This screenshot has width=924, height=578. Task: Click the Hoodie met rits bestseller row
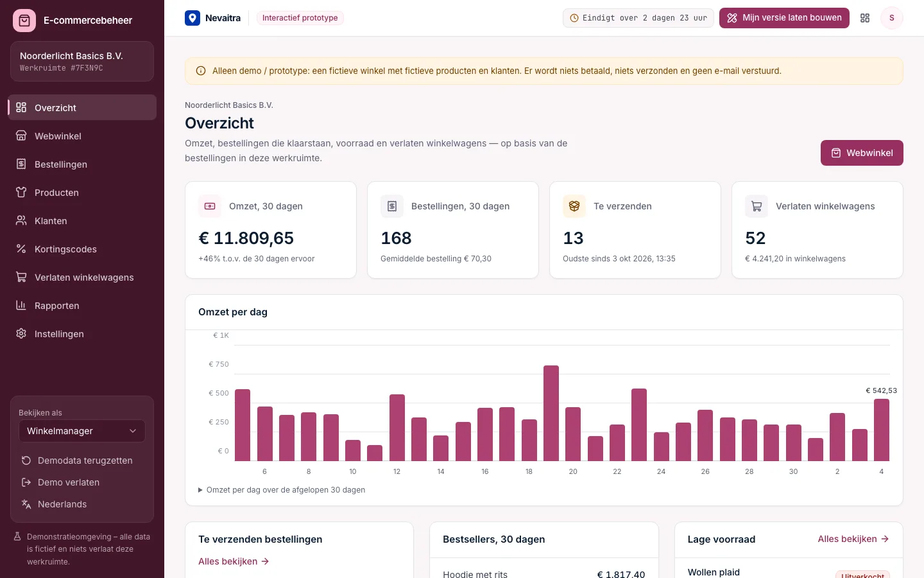coord(543,574)
